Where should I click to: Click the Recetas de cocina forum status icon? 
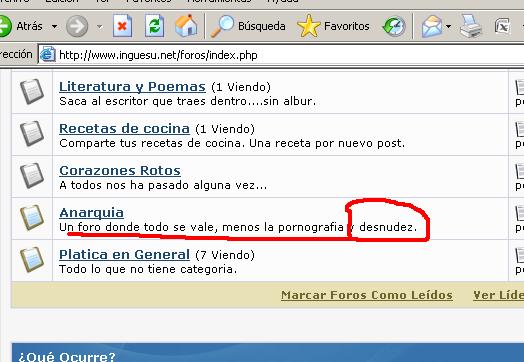point(32,133)
